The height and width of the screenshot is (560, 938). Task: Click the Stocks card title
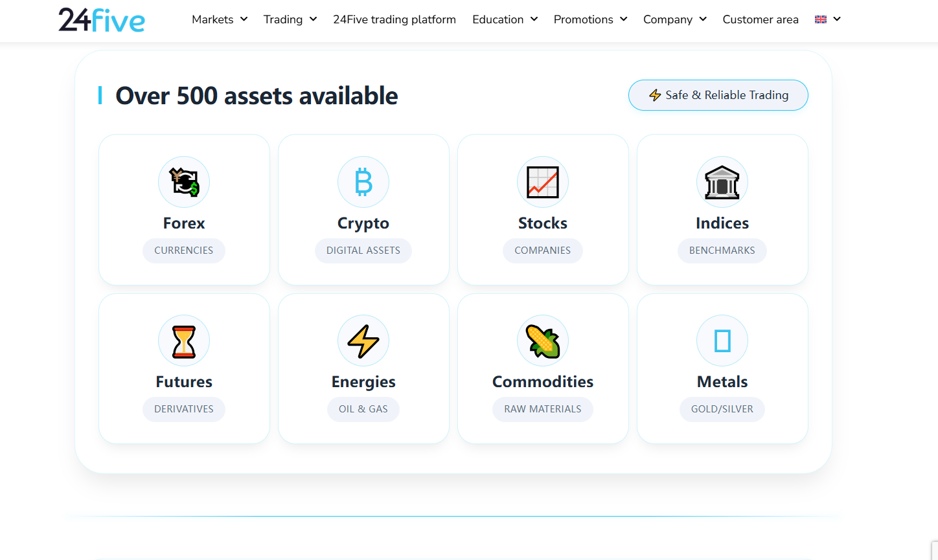[x=543, y=223]
